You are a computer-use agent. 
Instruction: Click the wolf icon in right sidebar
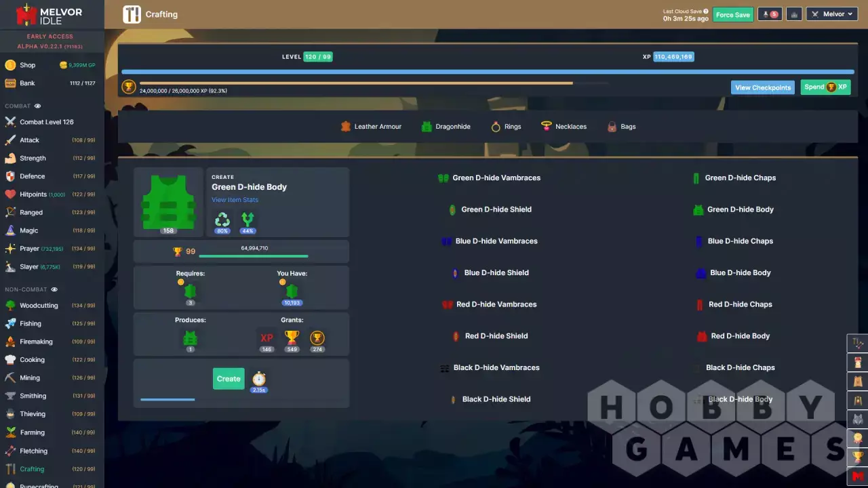(858, 419)
